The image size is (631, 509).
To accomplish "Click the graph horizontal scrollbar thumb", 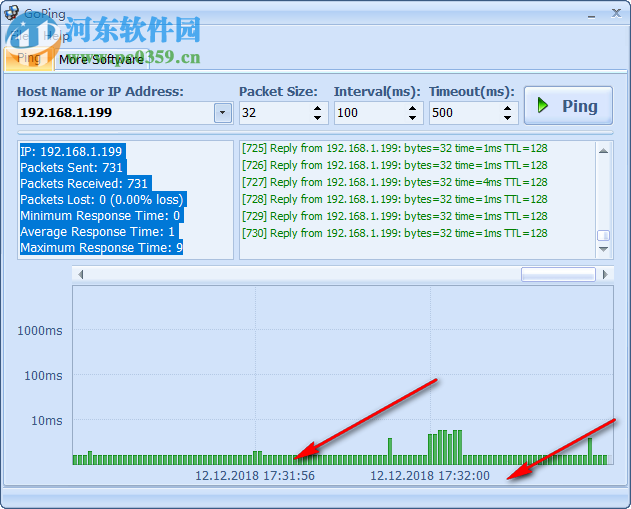I will [x=558, y=274].
